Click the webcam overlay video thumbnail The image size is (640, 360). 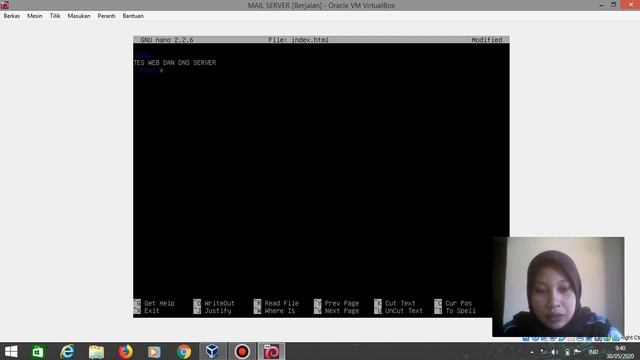[558, 287]
